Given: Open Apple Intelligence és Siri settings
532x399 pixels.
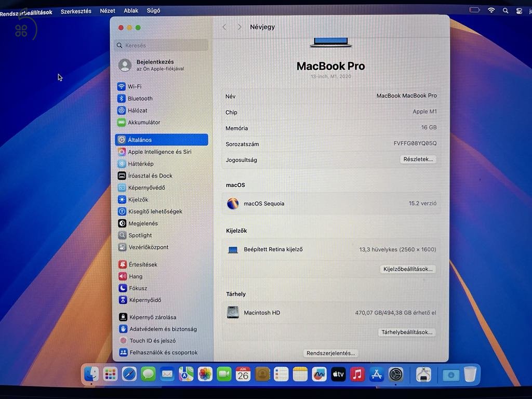Looking at the screenshot, I should pyautogui.click(x=155, y=152).
